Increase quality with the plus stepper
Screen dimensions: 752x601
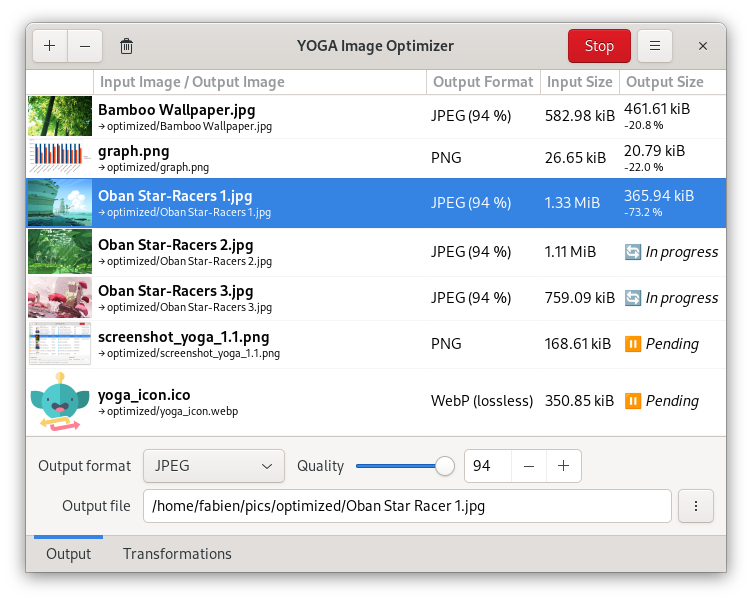pos(564,466)
